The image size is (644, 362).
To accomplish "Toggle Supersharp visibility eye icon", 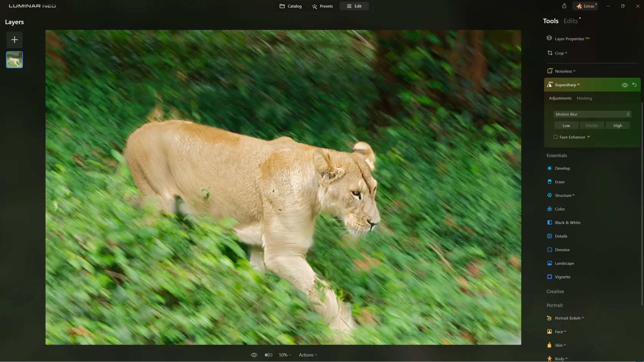I will click(x=624, y=85).
